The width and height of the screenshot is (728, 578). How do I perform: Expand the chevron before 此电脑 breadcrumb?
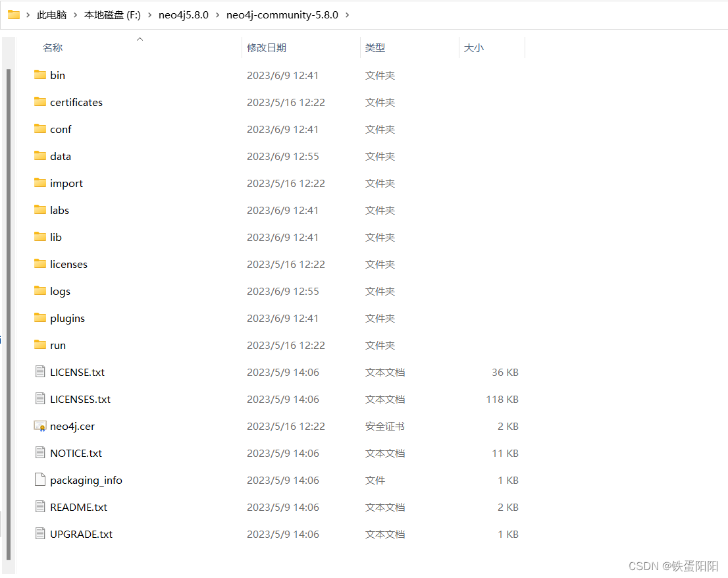pyautogui.click(x=28, y=15)
